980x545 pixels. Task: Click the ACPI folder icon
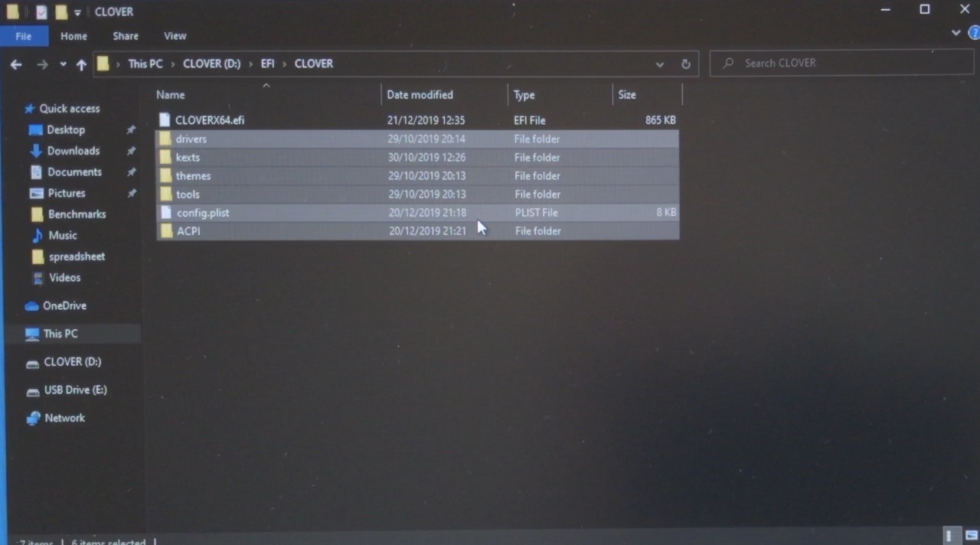point(167,230)
